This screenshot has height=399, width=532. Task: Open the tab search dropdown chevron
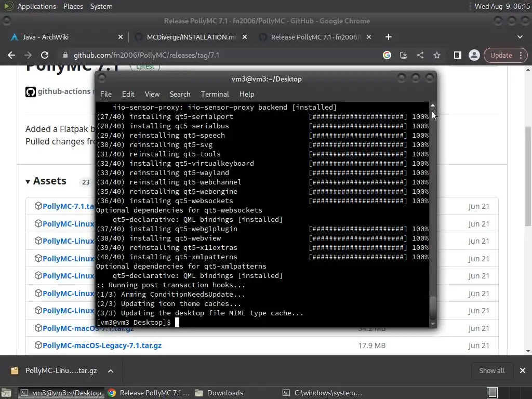pyautogui.click(x=520, y=37)
